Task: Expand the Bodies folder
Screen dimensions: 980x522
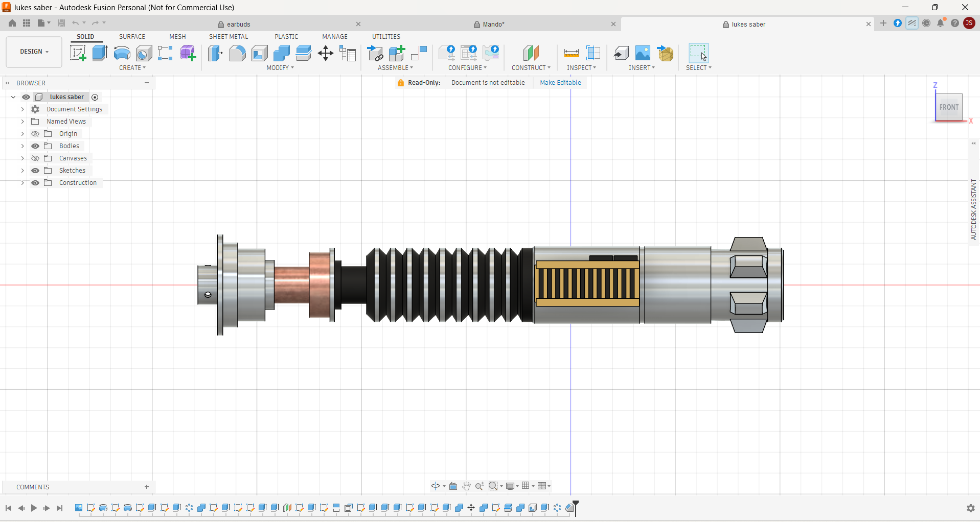Action: [22, 146]
